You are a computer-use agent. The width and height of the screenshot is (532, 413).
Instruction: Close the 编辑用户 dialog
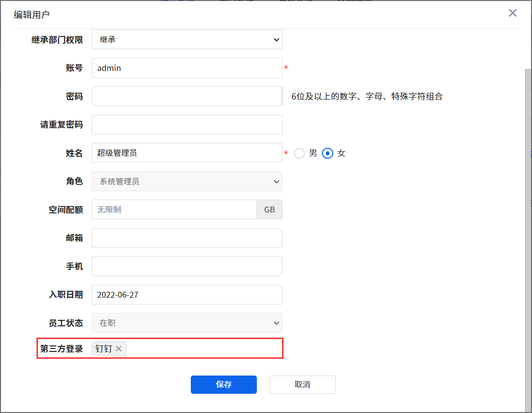(x=513, y=13)
